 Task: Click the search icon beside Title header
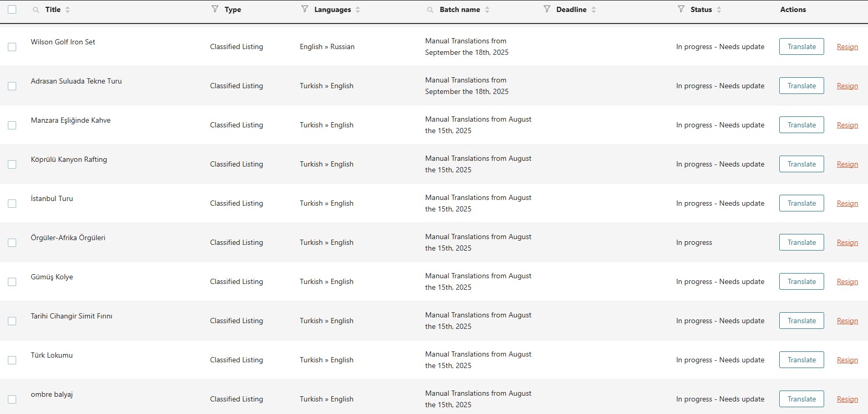[x=35, y=10]
